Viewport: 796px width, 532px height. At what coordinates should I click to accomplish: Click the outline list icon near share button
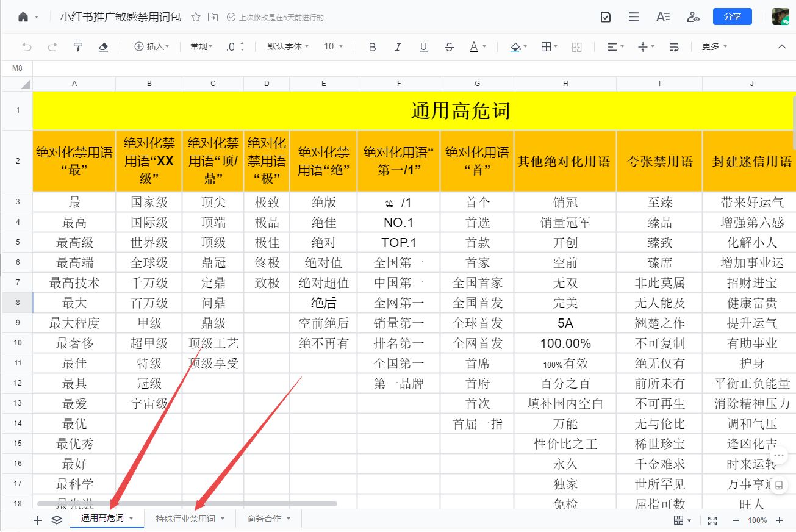pyautogui.click(x=634, y=17)
